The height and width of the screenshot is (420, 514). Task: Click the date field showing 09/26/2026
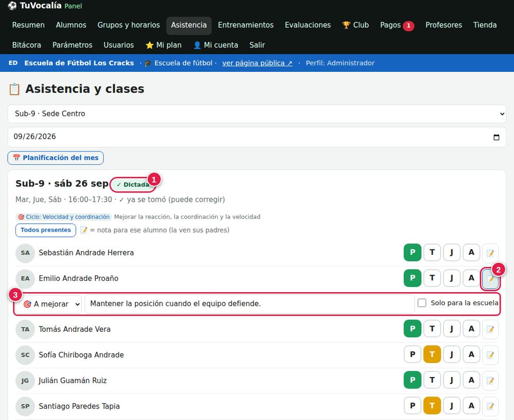257,137
